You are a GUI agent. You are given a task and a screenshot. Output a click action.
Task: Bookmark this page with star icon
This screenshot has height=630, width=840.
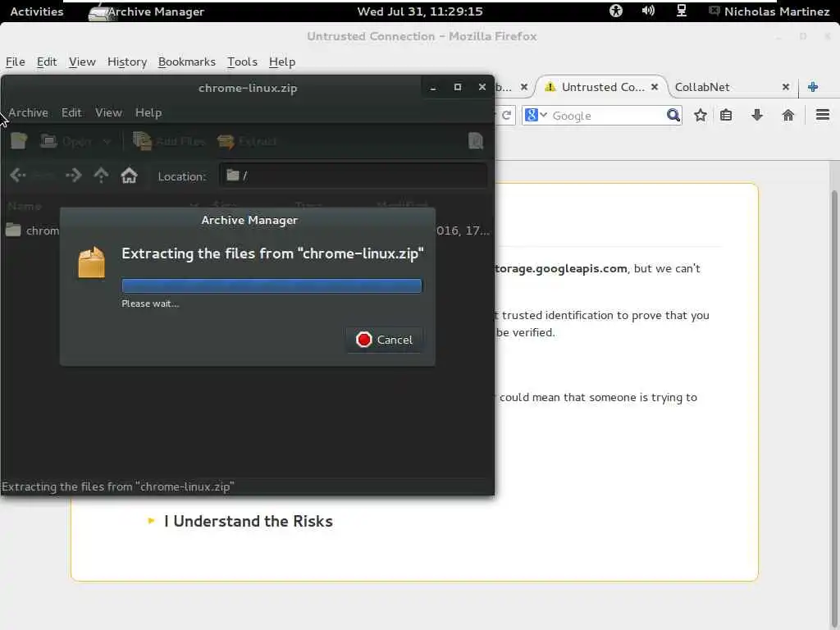[x=701, y=115]
